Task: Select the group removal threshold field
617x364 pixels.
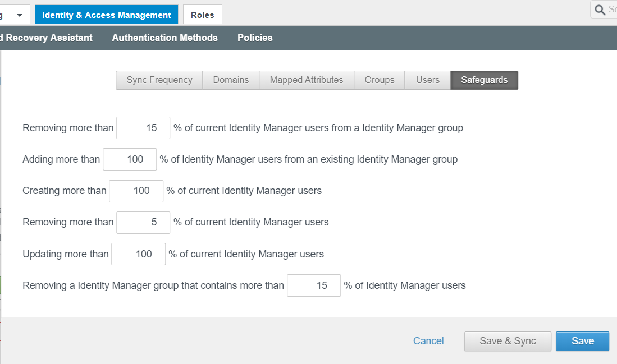Action: coord(313,285)
